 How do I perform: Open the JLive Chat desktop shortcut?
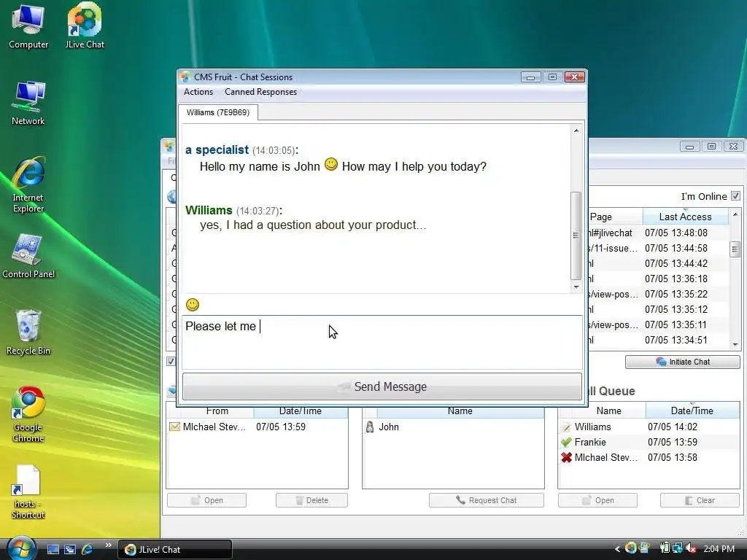pos(85,26)
